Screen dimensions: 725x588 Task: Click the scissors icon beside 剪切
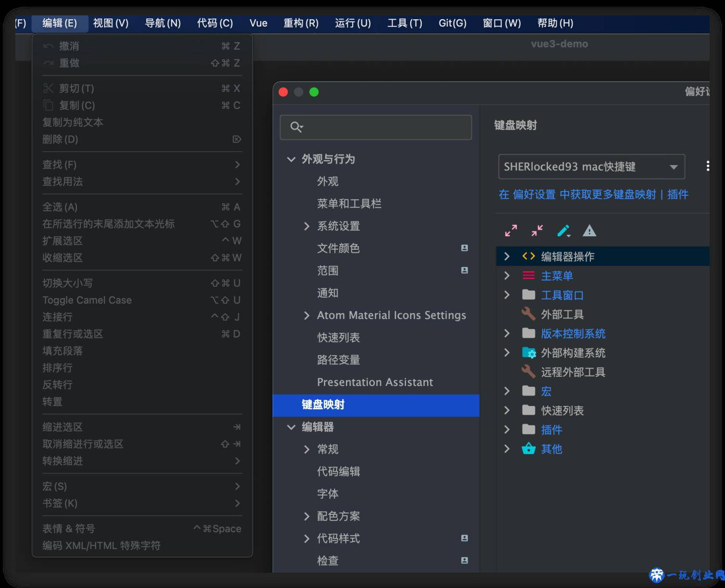point(48,88)
